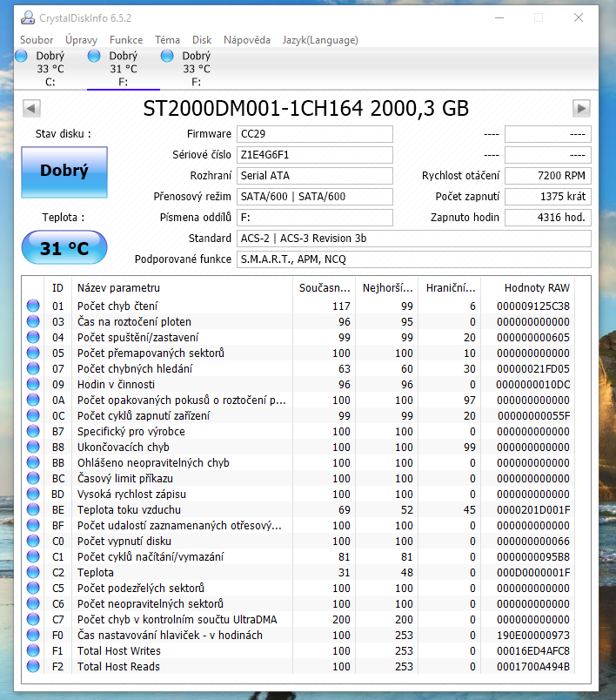This screenshot has width=616, height=700.
Task: Click status icon for Počet spuštění/zastavení
Action: [x=33, y=337]
